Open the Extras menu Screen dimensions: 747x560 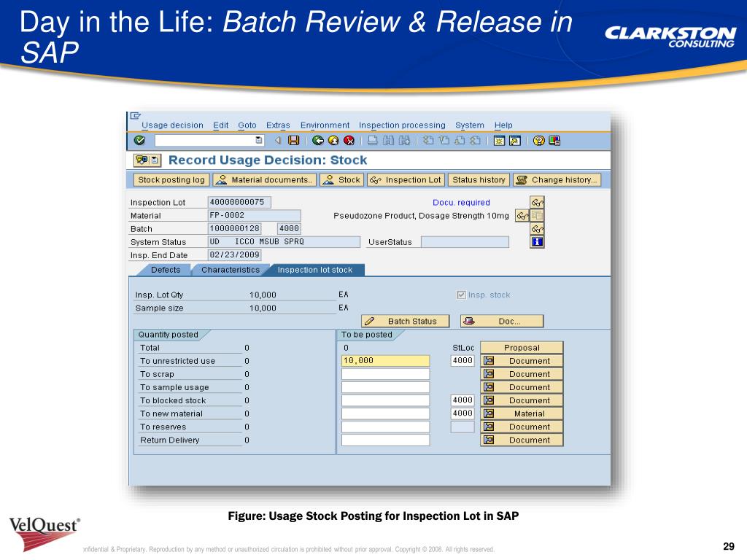(x=278, y=125)
